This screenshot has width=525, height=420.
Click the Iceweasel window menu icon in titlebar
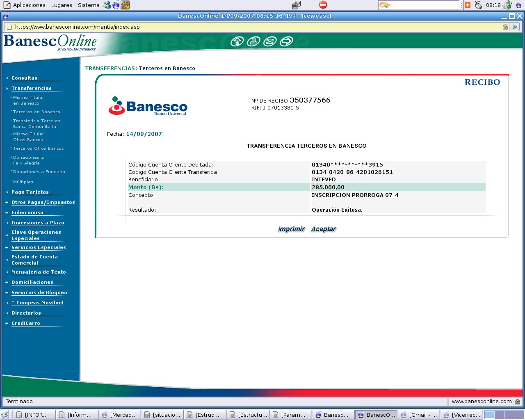(x=5, y=16)
